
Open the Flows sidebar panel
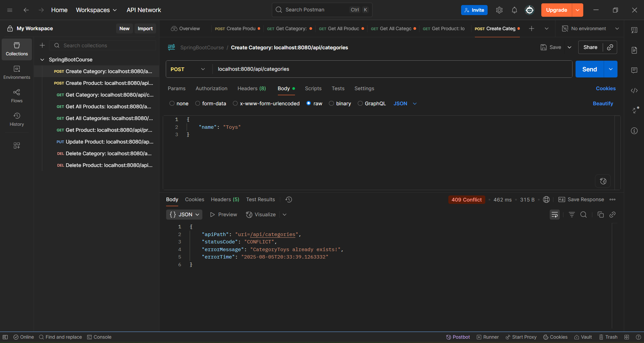pyautogui.click(x=17, y=96)
